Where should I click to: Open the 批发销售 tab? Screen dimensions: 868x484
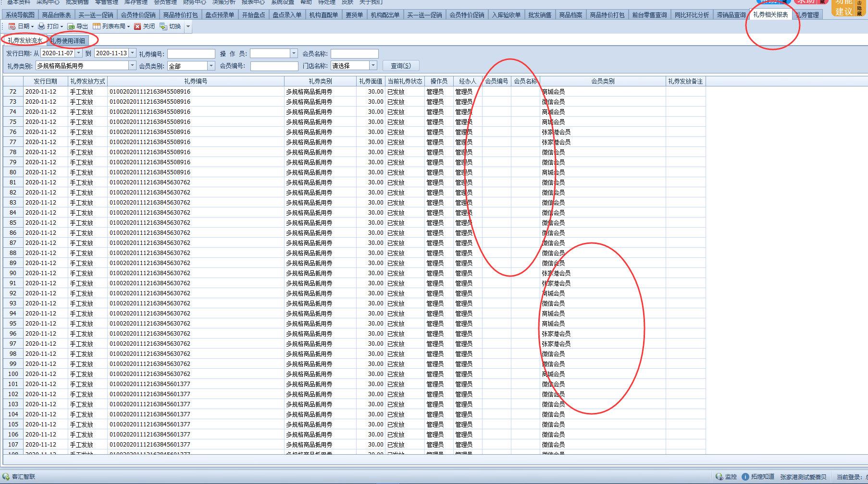pyautogui.click(x=540, y=15)
